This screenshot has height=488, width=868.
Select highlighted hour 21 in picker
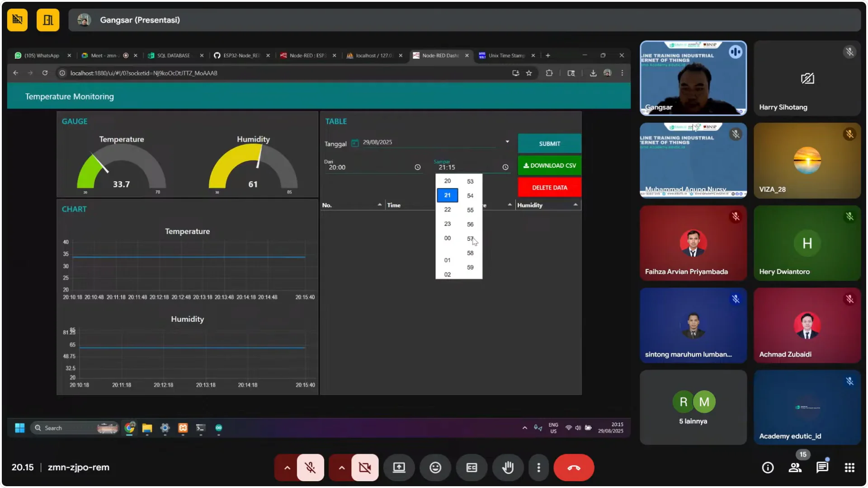click(447, 195)
